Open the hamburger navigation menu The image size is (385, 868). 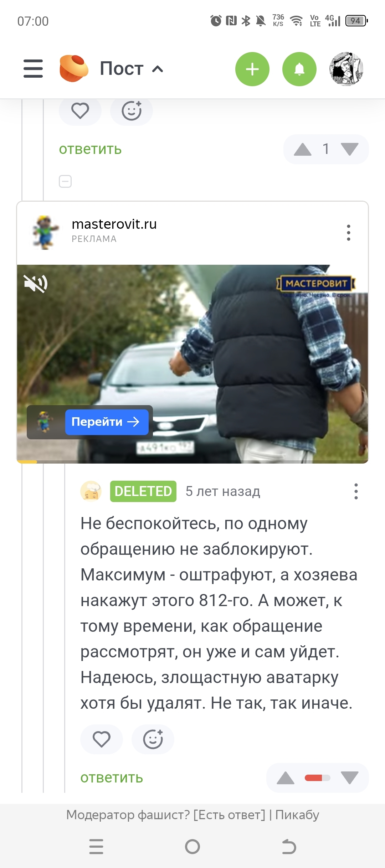pos(33,68)
